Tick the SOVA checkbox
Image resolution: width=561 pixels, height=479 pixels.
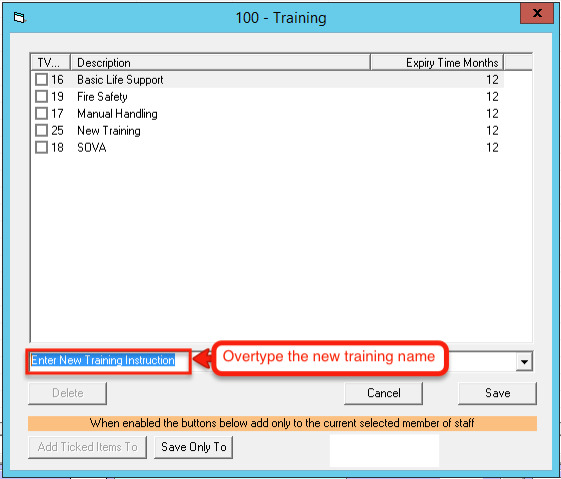(42, 147)
